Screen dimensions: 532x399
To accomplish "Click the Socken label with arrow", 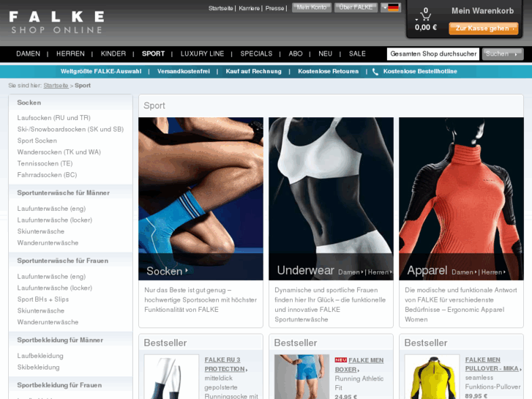I will click(x=167, y=271).
